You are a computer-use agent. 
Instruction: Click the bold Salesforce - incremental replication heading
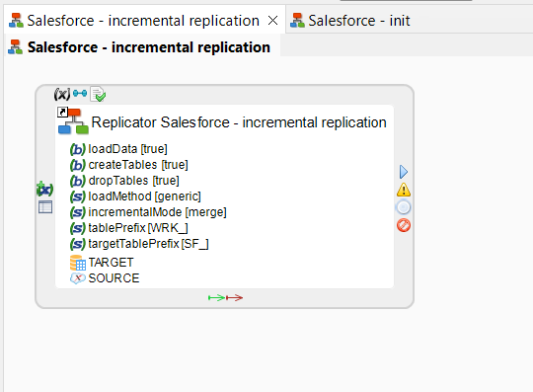point(149,47)
